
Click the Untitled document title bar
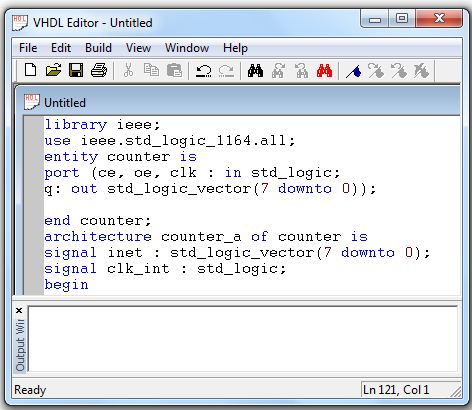(x=238, y=102)
